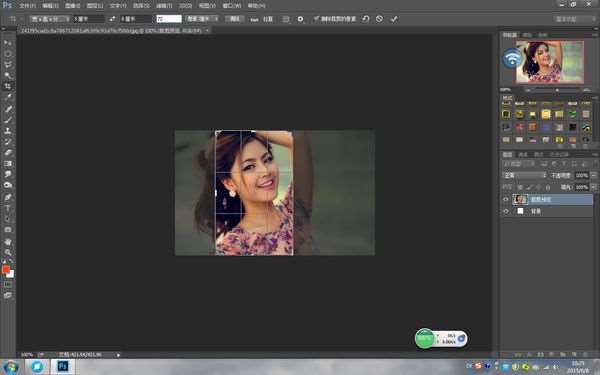Switch to the Paths tab in the Layers panel
600x375 pixels.
(538, 155)
